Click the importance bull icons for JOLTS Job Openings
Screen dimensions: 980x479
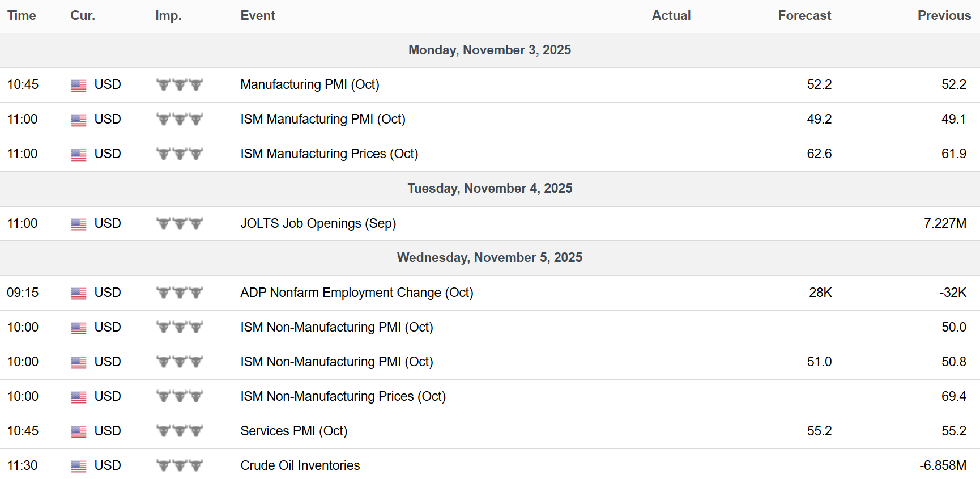[x=180, y=223]
